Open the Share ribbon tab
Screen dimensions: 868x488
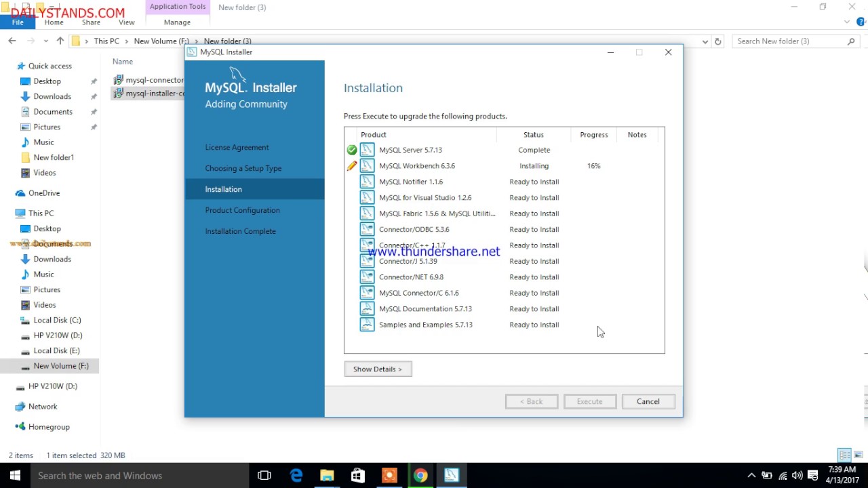(x=91, y=22)
